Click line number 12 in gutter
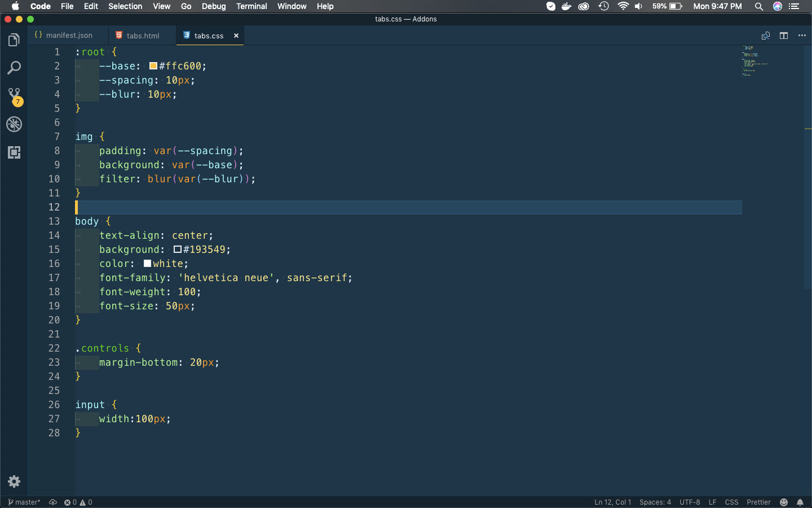This screenshot has height=508, width=812. tap(54, 207)
